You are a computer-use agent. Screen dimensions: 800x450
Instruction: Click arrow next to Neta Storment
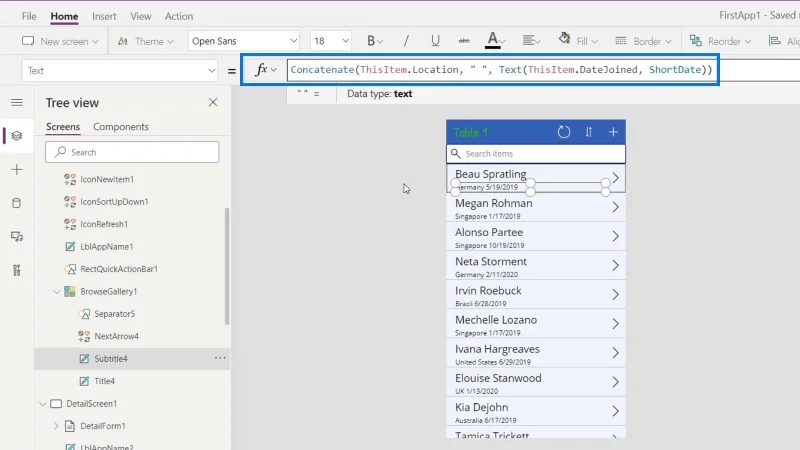[615, 265]
